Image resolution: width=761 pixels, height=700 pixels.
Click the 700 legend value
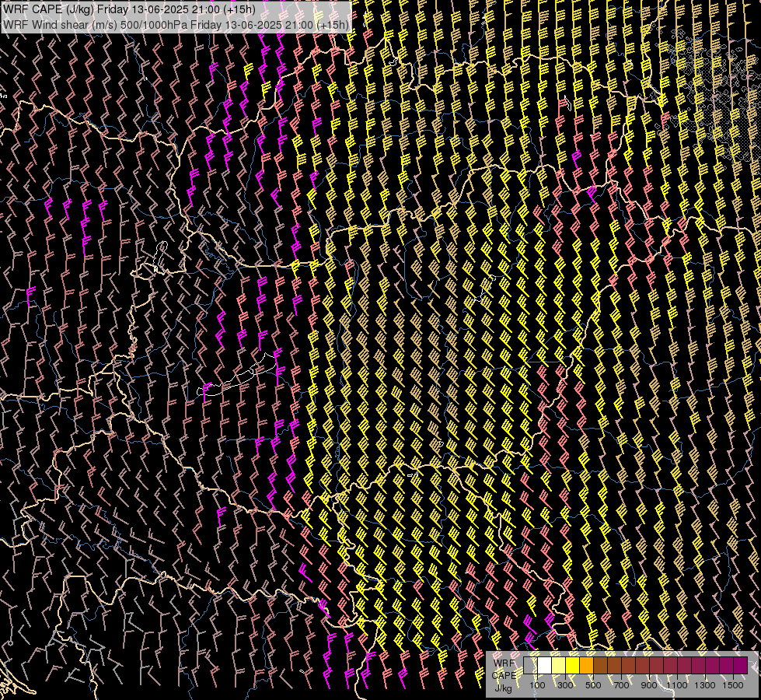tap(621, 685)
